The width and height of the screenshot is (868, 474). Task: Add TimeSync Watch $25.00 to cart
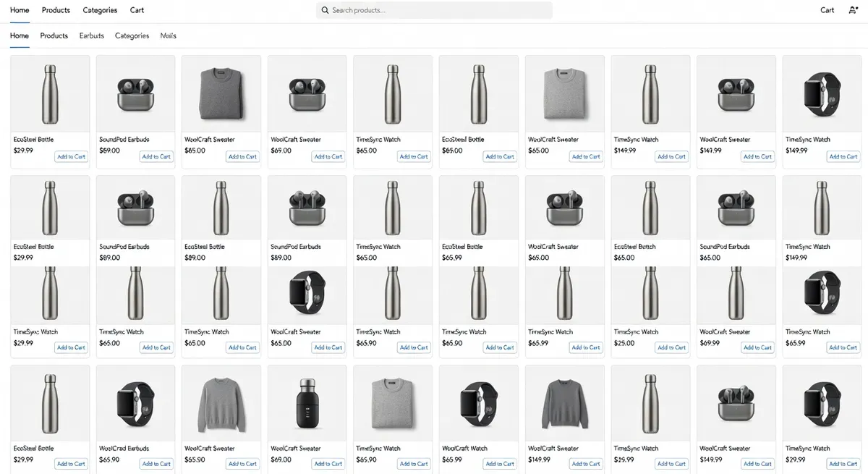coord(671,347)
